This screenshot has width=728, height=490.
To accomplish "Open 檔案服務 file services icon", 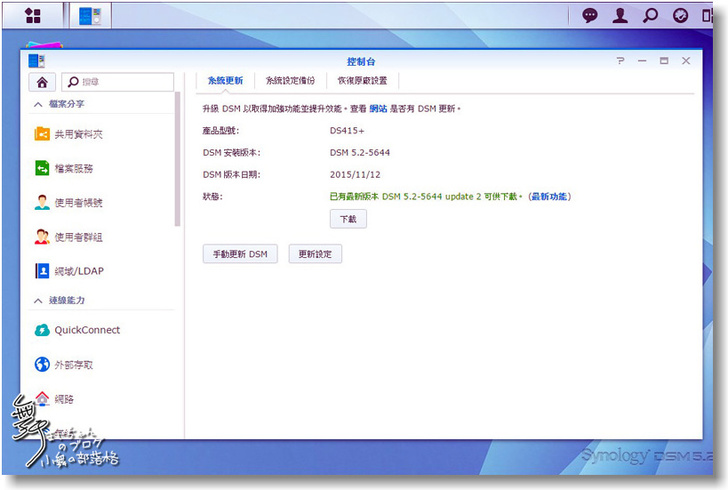I will pos(42,168).
